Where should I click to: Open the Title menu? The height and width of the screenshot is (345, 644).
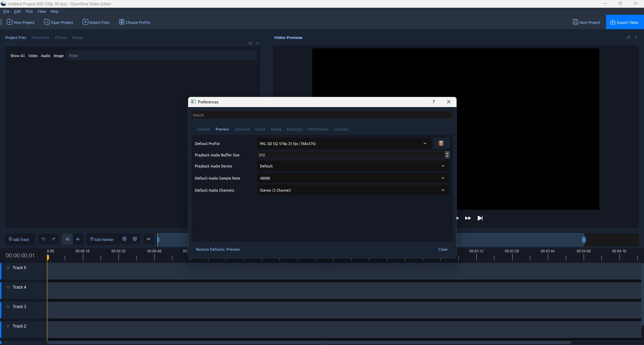tap(29, 11)
